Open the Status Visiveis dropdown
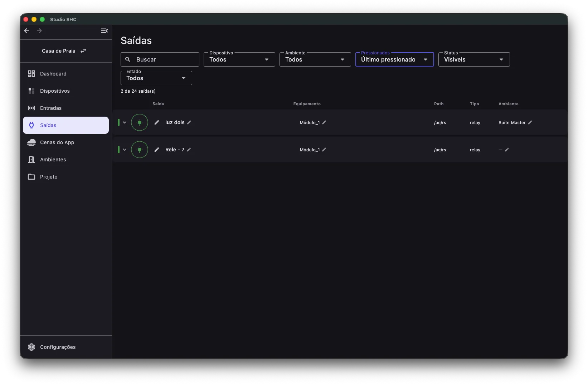Viewport: 588px width, 385px height. 474,59
